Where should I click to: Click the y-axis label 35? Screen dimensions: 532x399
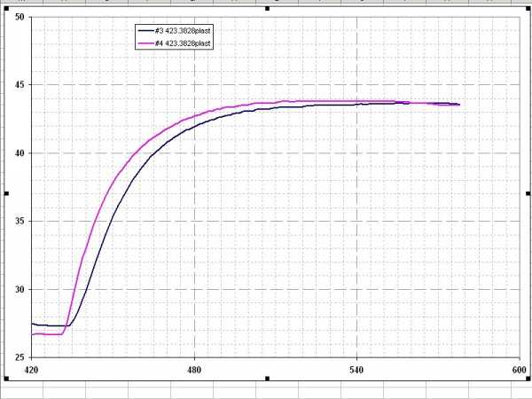(x=20, y=221)
